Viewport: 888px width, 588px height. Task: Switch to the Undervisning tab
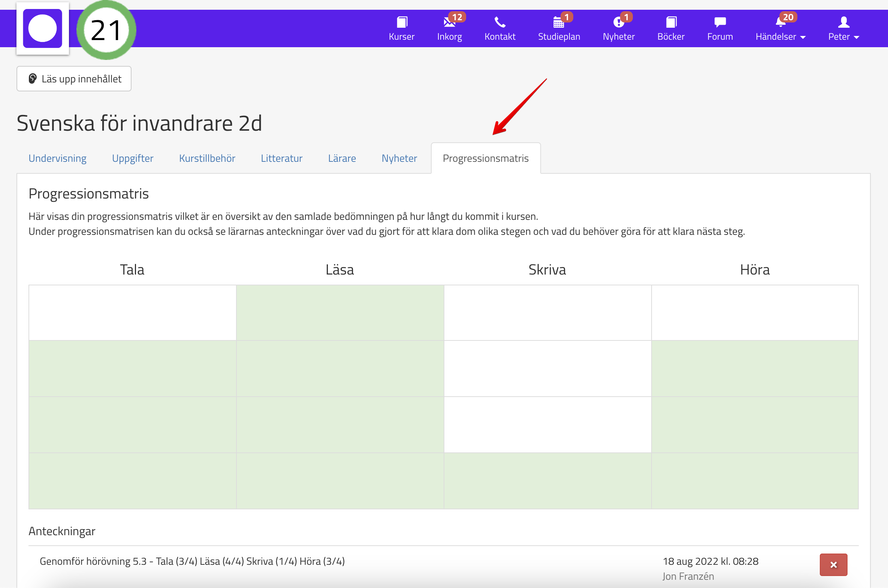coord(57,158)
